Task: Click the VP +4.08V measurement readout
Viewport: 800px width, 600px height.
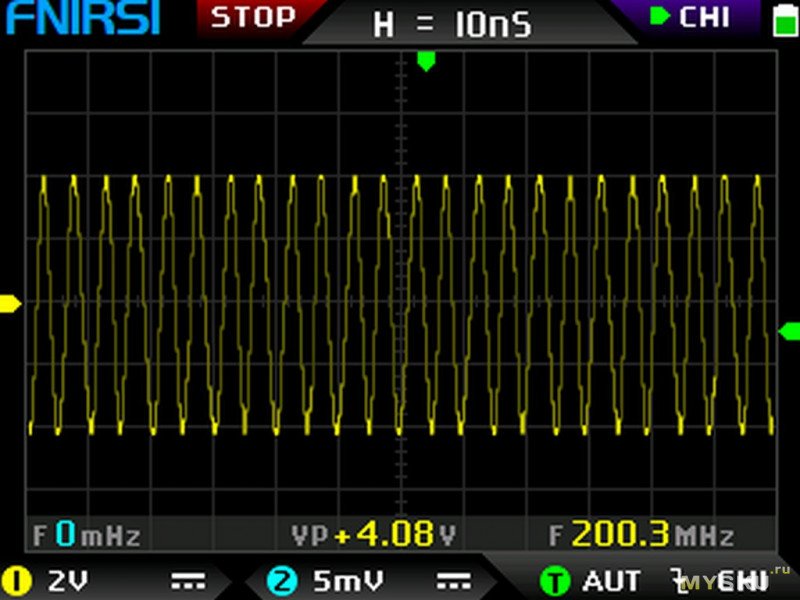Action: 373,535
